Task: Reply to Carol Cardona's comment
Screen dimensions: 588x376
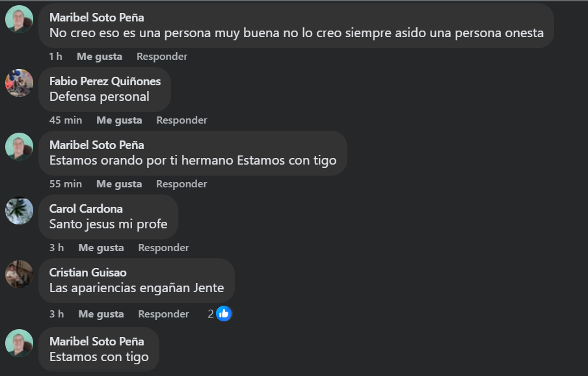Action: 163,248
